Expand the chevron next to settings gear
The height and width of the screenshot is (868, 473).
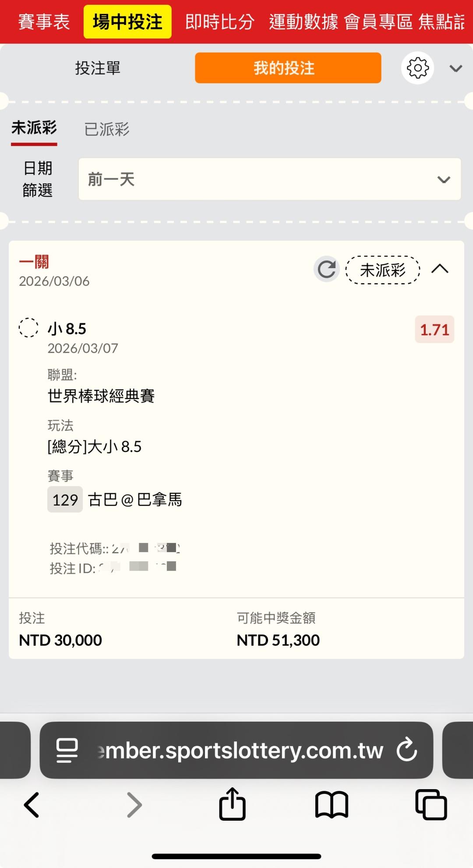[x=455, y=68]
